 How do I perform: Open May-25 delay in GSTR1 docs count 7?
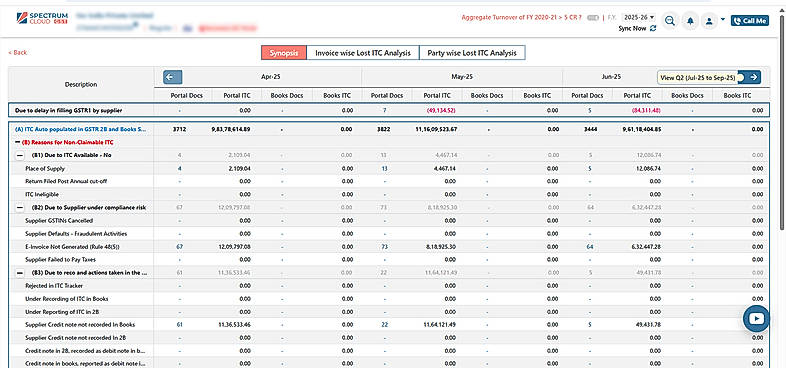coord(384,110)
